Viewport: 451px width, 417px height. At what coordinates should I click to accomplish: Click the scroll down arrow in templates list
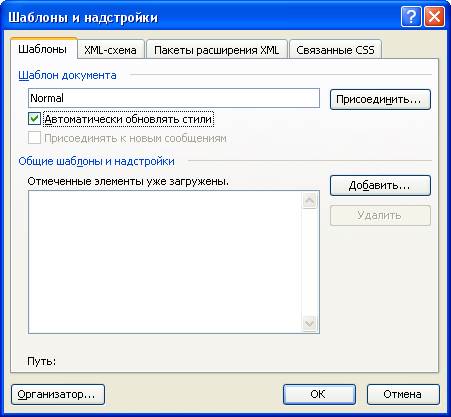309,323
